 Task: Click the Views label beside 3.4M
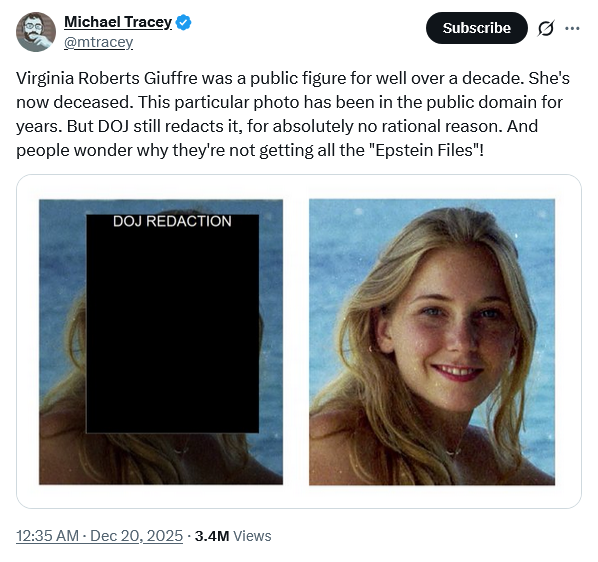tap(252, 536)
